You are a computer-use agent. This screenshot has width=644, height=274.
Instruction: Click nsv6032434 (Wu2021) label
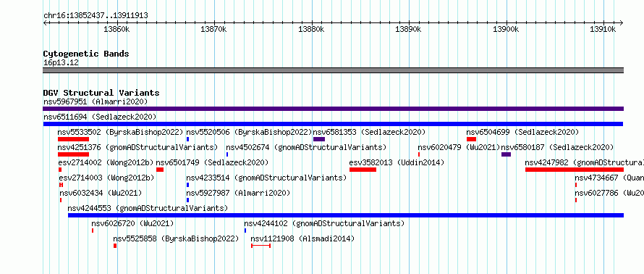pos(101,193)
